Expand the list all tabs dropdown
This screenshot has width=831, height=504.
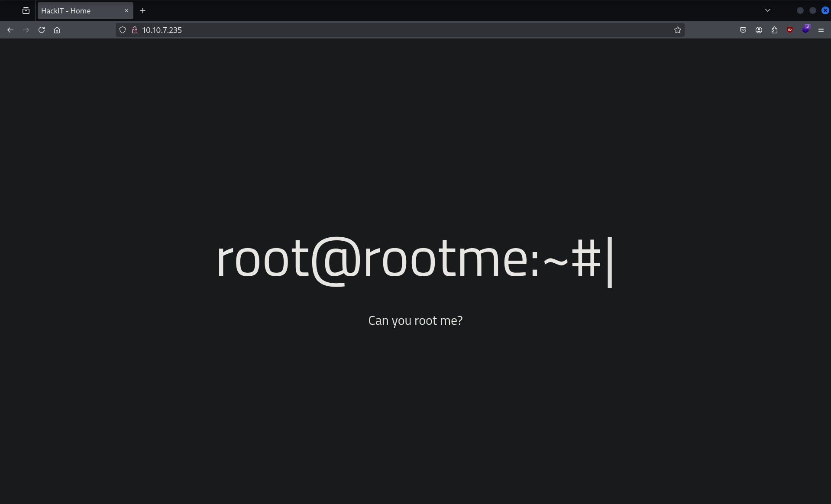click(x=768, y=10)
